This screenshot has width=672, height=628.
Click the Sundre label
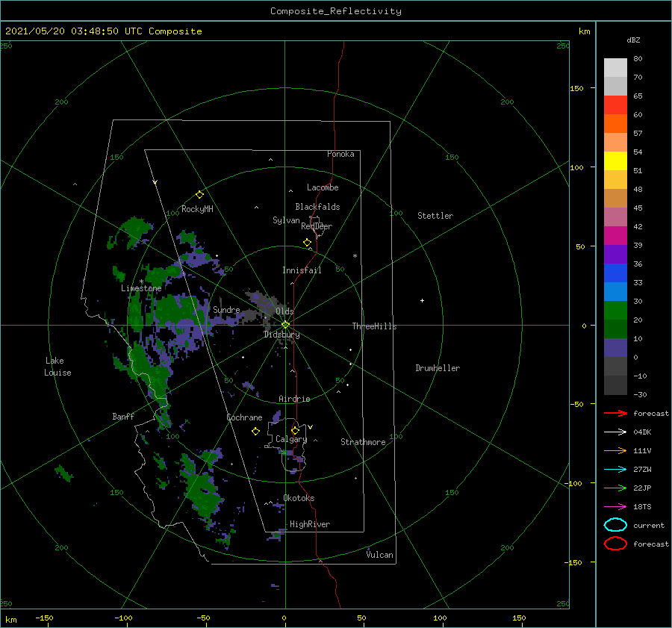(226, 310)
